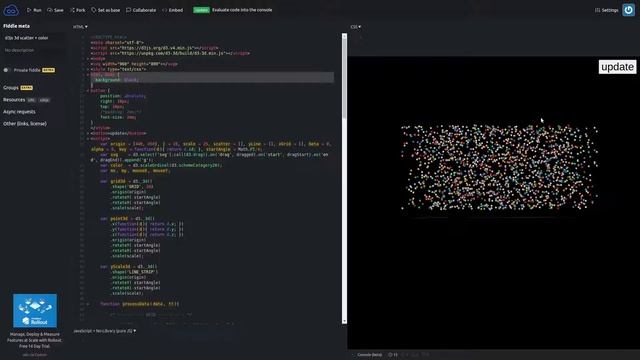This screenshot has height=360, width=640.
Task: Click scroll-down arrow of HTML editor
Action: coord(344,321)
